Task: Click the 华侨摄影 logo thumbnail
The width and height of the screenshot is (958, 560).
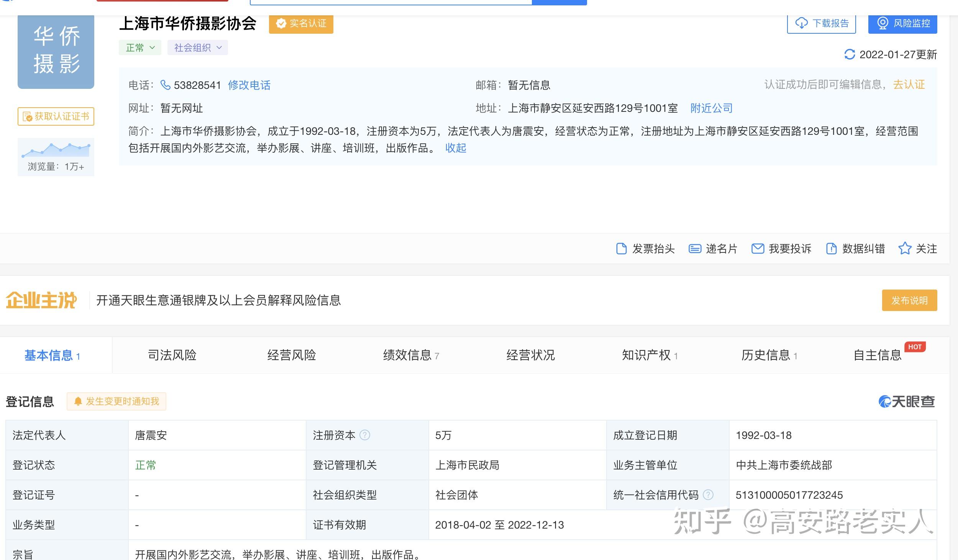Action: point(56,51)
